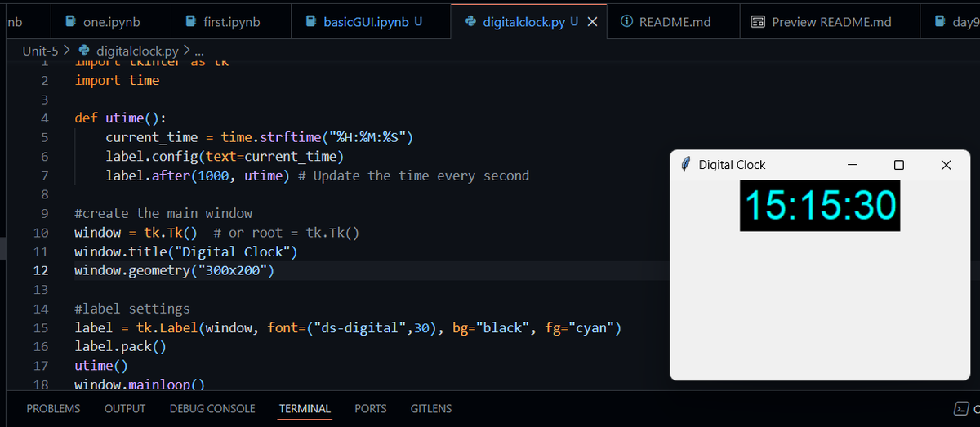980x427 pixels.
Task: Switch to Preview README.md tab
Action: pos(831,22)
